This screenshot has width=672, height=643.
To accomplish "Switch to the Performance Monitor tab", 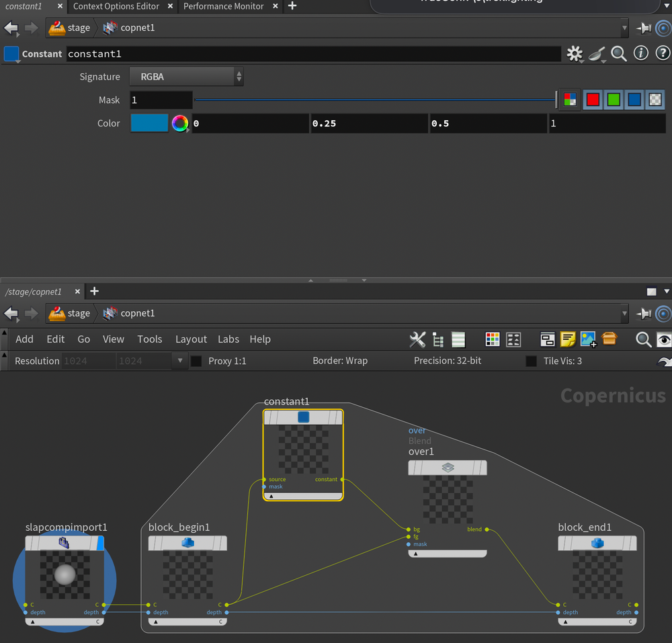I will click(x=223, y=7).
